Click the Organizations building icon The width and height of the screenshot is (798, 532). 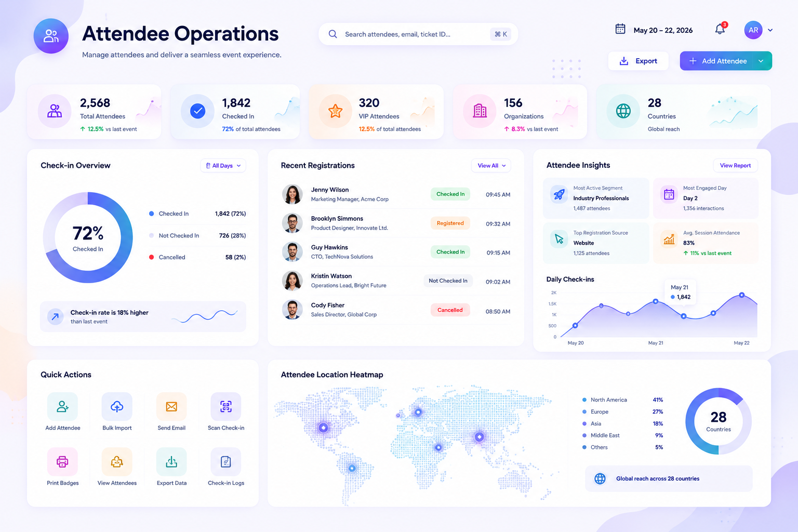tap(480, 111)
